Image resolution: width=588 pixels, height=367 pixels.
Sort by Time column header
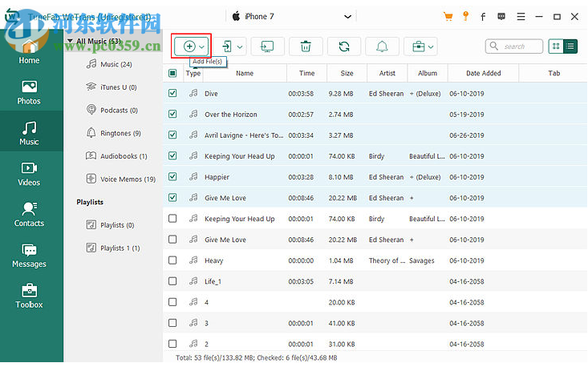[306, 73]
